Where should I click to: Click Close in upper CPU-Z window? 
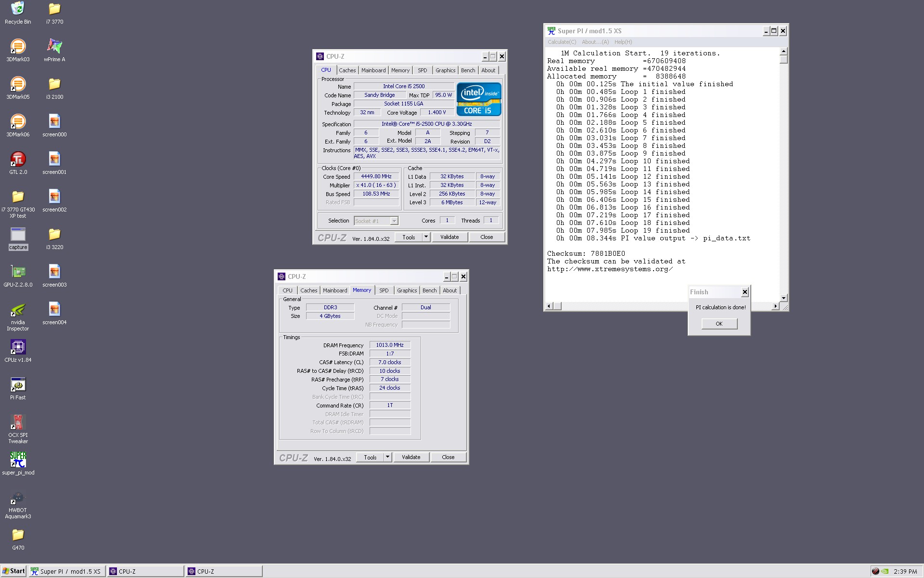tap(487, 237)
